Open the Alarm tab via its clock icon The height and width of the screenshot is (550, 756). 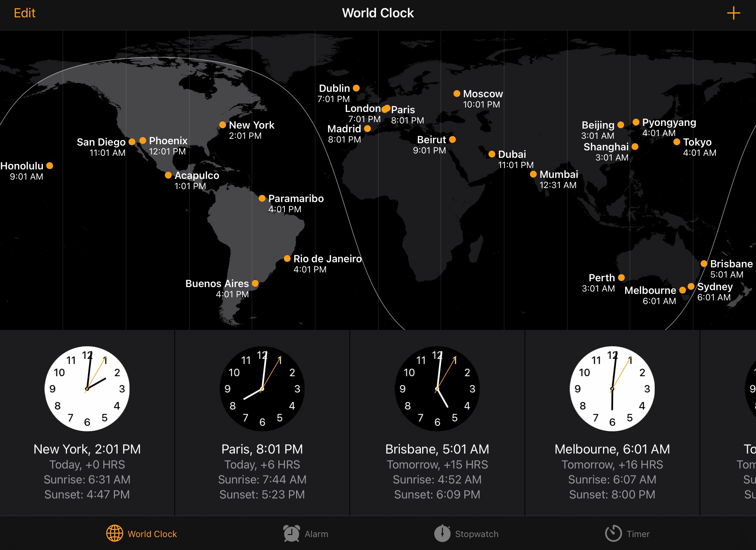(291, 534)
